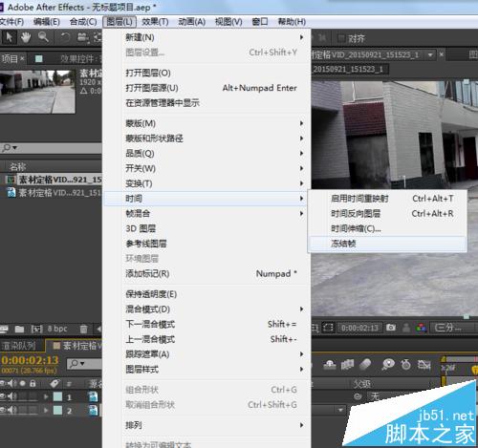Viewport: 478px width, 448px height.
Task: Toggle the lock switch for layer 2
Action: pyautogui.click(x=33, y=410)
